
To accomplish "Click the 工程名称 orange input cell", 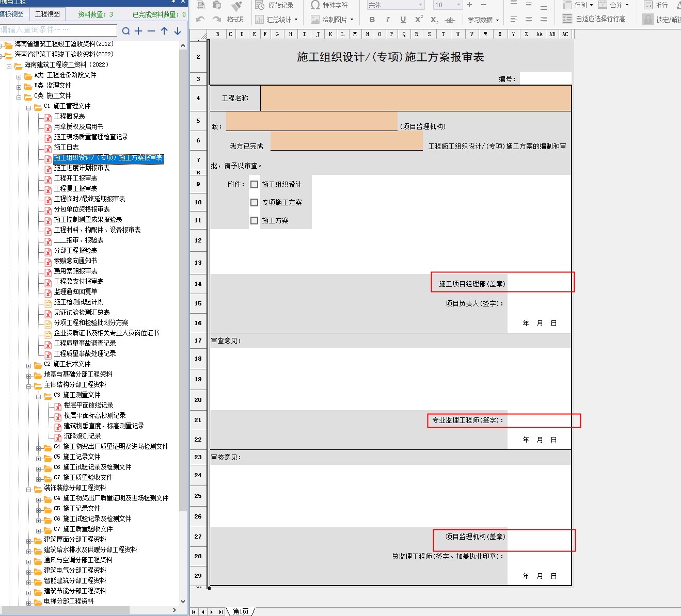I will click(416, 98).
